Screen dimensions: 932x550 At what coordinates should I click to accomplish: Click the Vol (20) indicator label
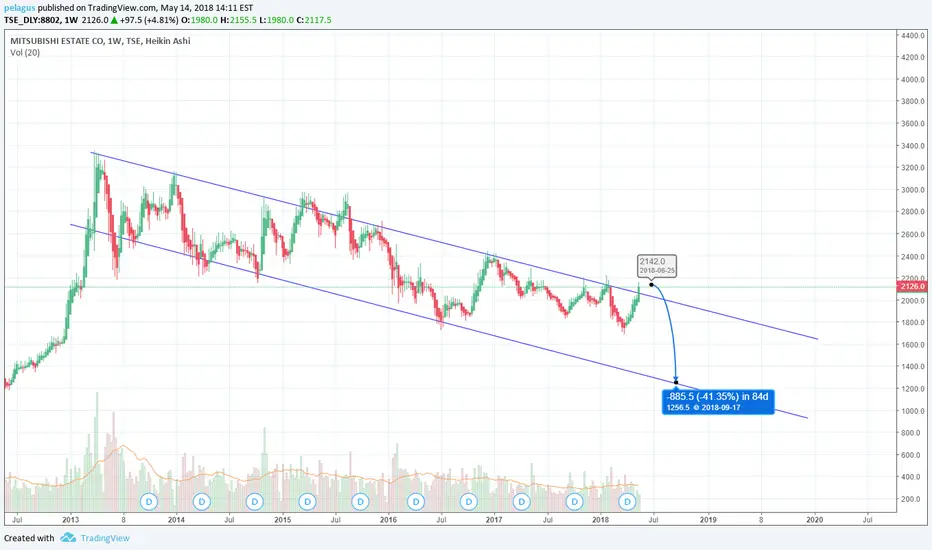[x=25, y=52]
